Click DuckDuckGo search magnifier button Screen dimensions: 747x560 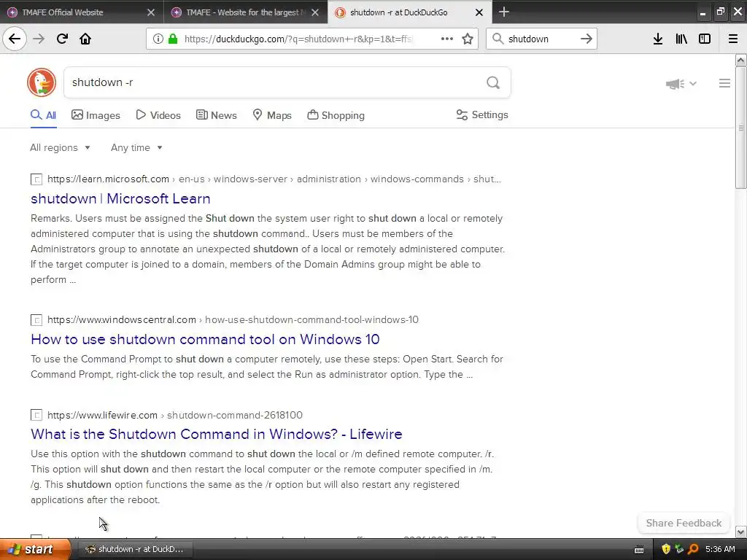coord(493,83)
